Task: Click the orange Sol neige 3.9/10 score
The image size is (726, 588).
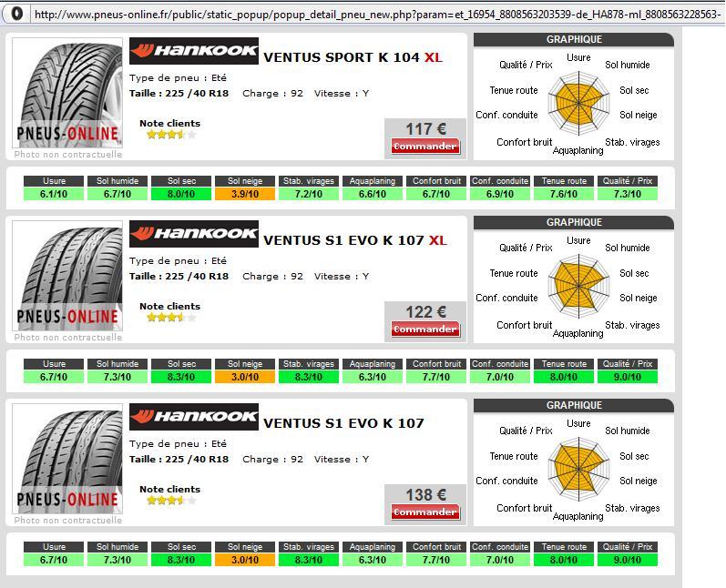Action: pyautogui.click(x=245, y=194)
